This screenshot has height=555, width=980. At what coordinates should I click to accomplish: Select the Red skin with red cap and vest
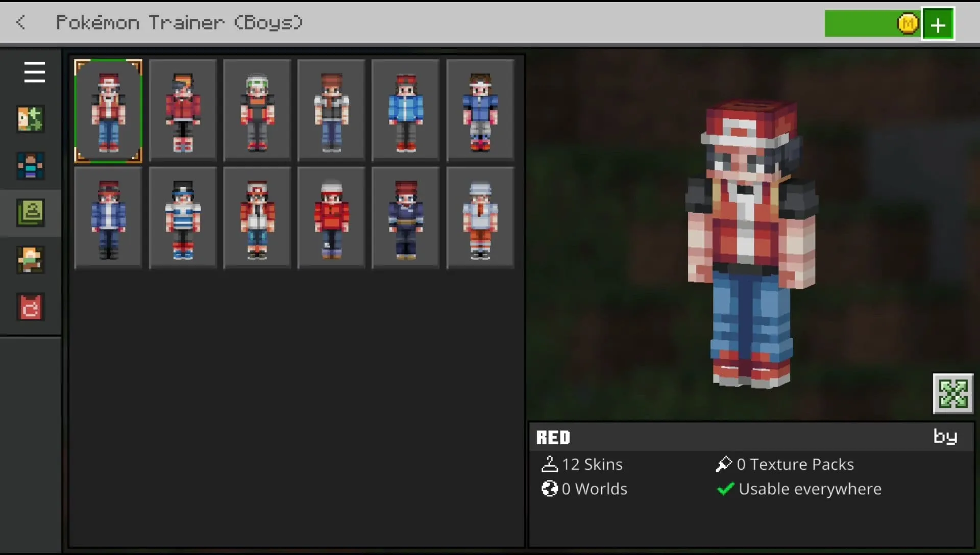coord(108,111)
